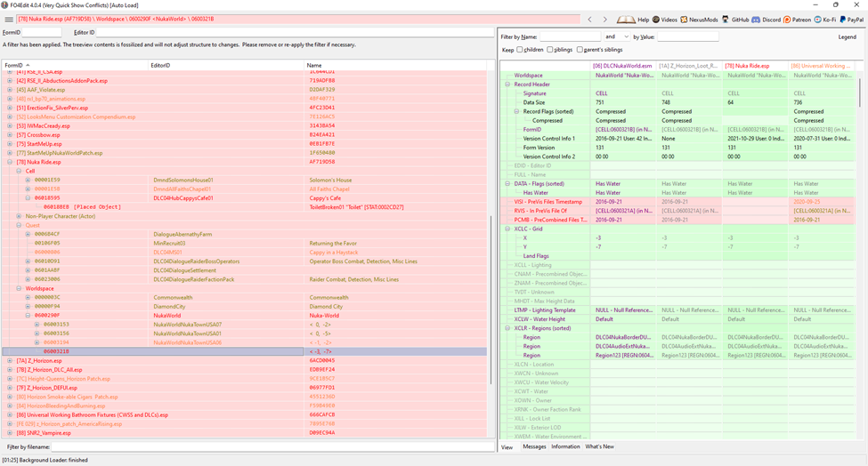The image size is (868, 466).
Task: Switch to the Messages tab
Action: (x=534, y=446)
